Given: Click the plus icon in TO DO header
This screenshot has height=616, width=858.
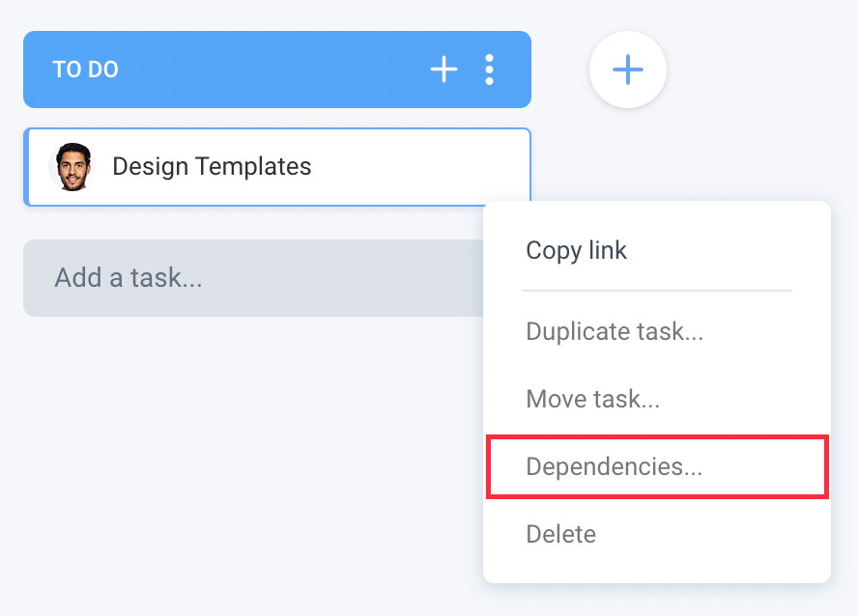Looking at the screenshot, I should click(x=443, y=70).
